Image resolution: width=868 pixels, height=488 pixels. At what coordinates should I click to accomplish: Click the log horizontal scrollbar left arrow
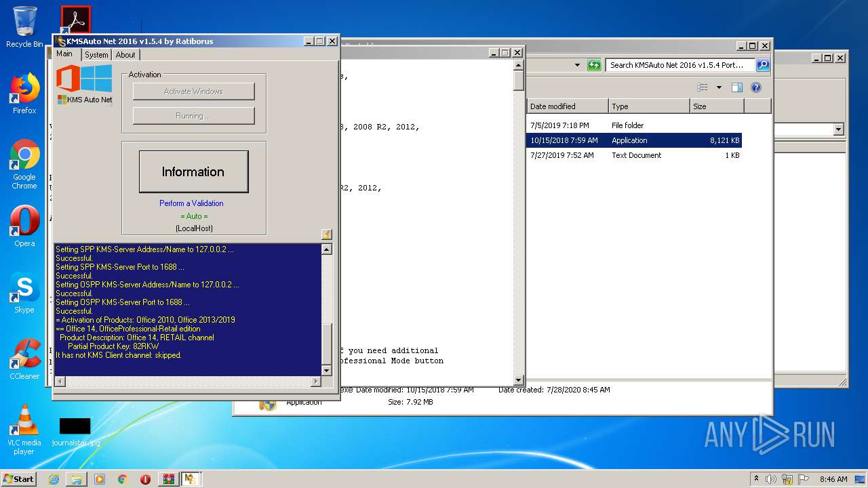60,382
